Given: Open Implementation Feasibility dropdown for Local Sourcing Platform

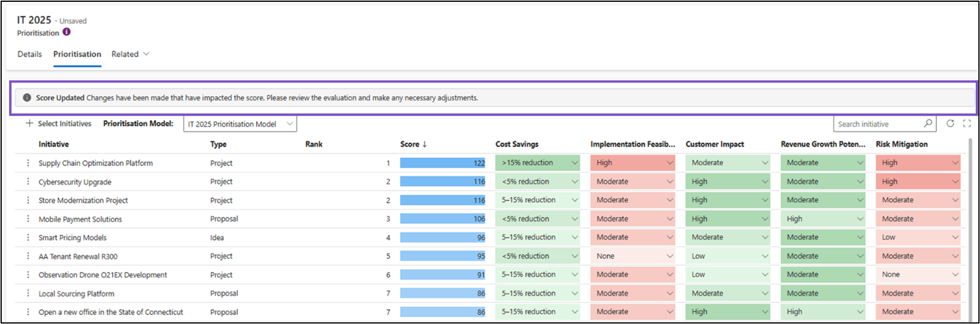Looking at the screenshot, I should (x=669, y=294).
